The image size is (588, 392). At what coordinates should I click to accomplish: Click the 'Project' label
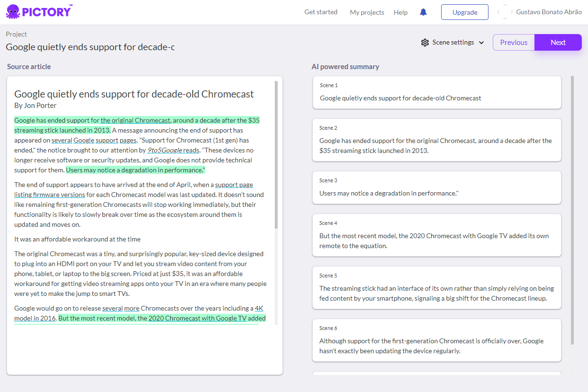(x=16, y=34)
